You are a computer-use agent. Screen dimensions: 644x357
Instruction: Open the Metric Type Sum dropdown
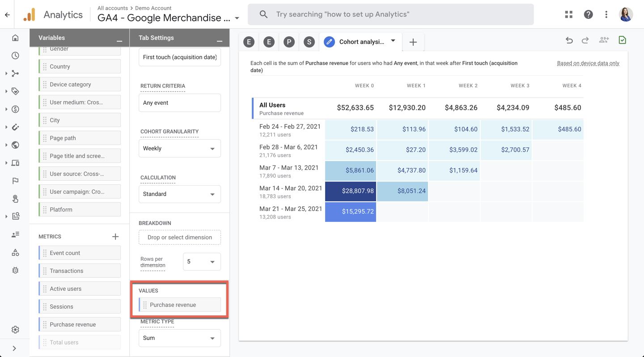tap(179, 338)
